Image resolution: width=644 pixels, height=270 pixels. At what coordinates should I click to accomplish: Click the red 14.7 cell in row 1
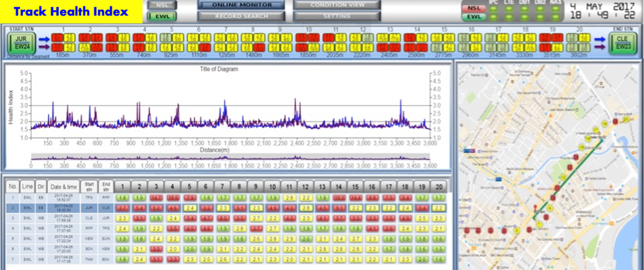(156, 198)
